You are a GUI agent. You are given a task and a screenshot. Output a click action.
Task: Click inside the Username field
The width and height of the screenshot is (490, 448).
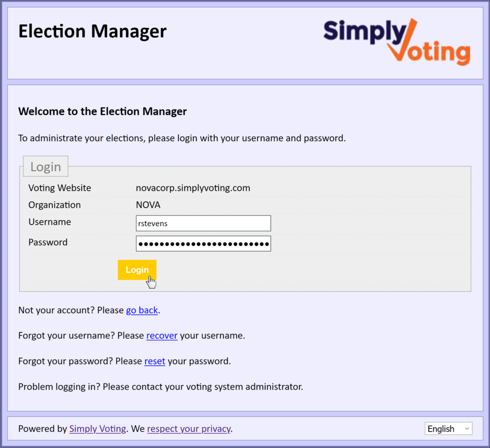pos(203,223)
